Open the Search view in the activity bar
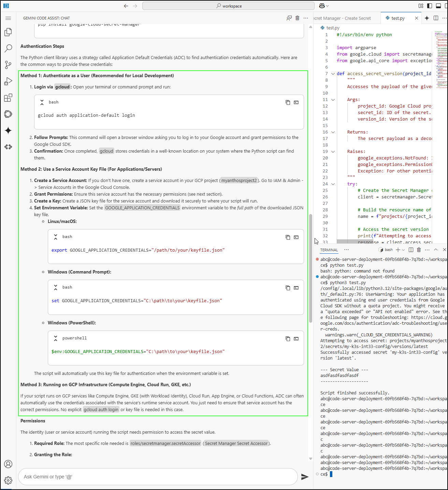 point(8,48)
